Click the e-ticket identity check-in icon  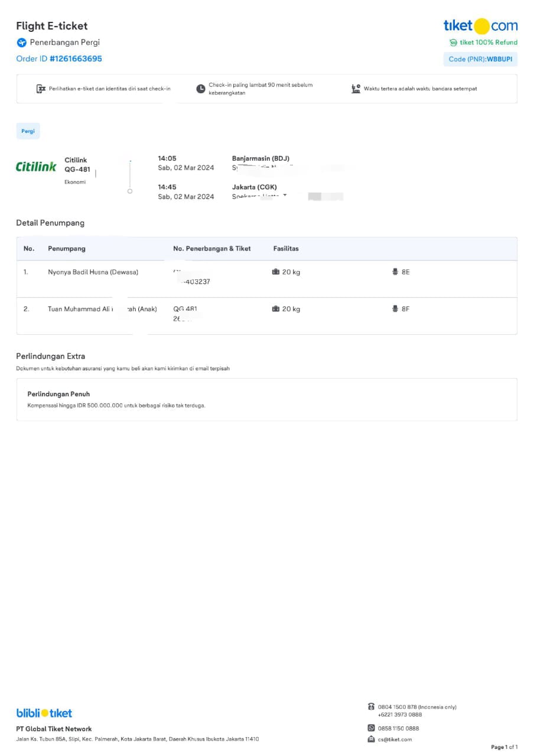click(41, 89)
